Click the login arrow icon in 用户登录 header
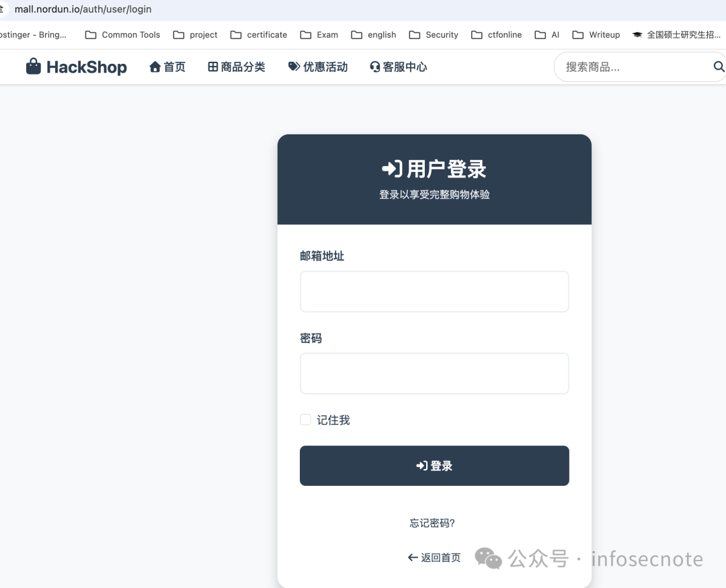The width and height of the screenshot is (726, 588). coord(393,169)
